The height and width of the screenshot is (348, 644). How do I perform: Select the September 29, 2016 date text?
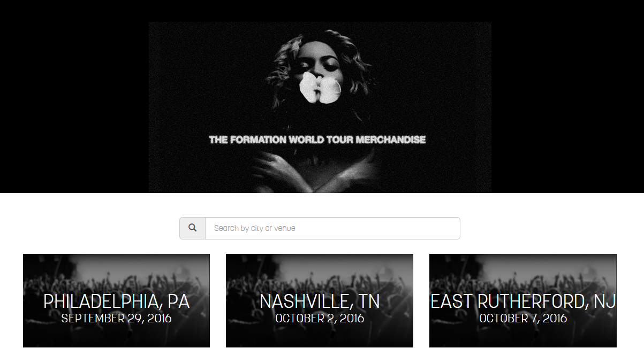click(x=116, y=319)
